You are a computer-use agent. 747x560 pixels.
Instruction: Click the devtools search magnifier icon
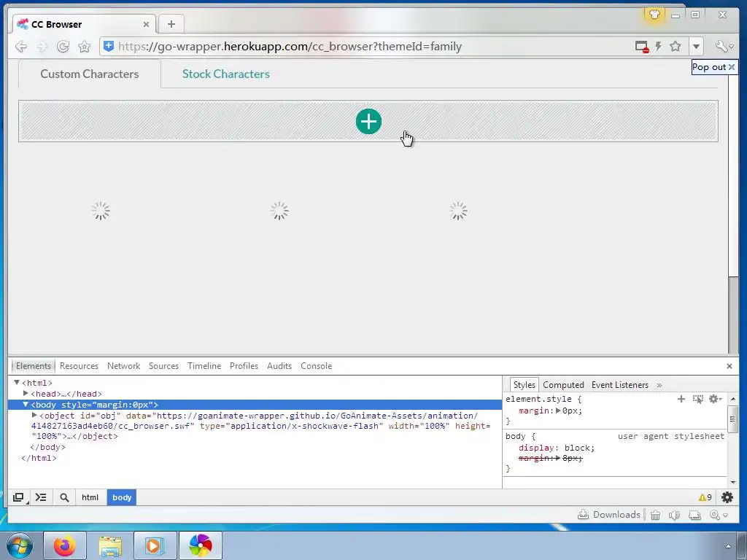point(64,497)
